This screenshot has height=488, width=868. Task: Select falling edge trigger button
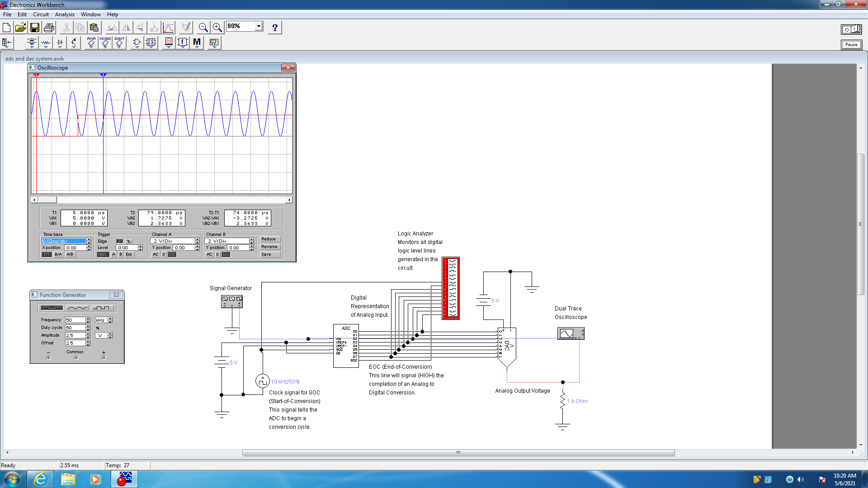[x=129, y=241]
